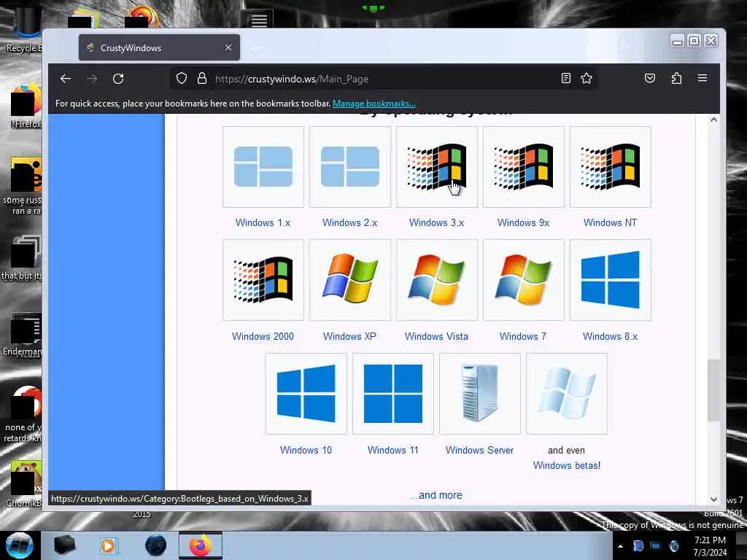Click the Windows XP logo thumbnail
This screenshot has width=747, height=560.
[350, 280]
